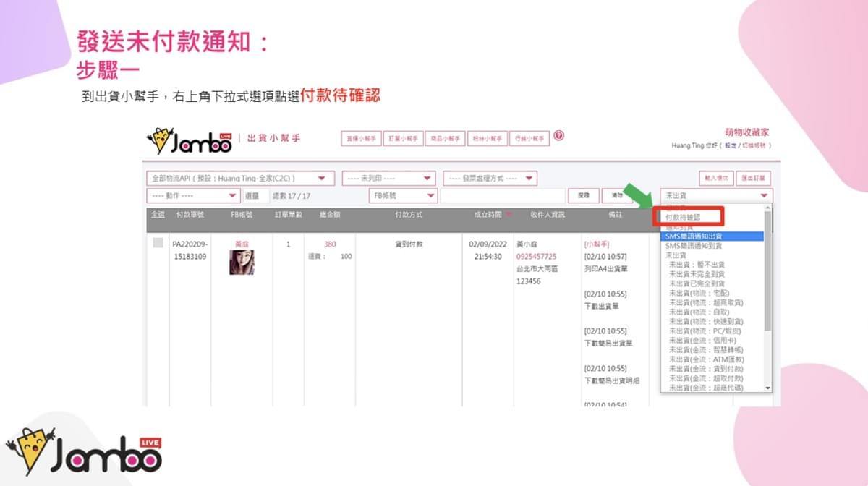Switch to the 直播小幫手 tab

click(362, 138)
